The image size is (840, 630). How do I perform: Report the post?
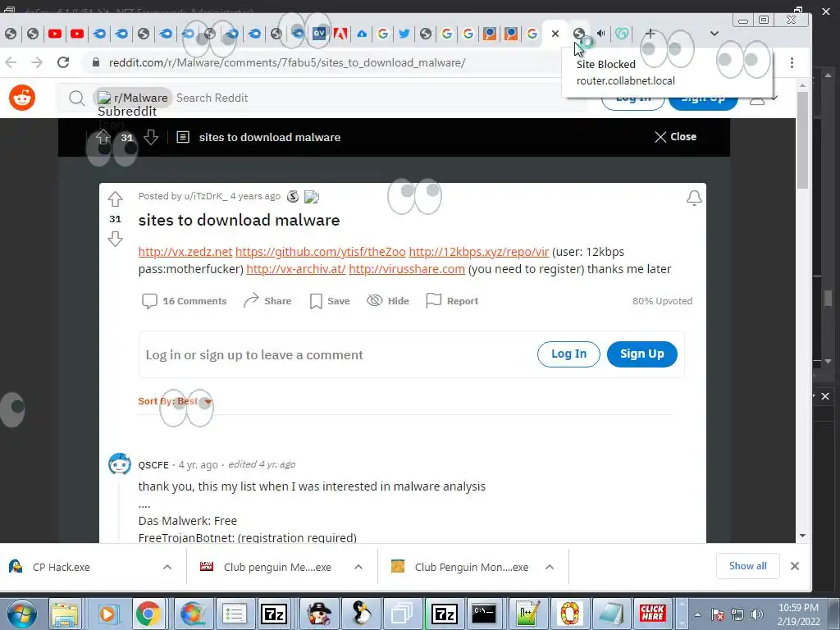[452, 301]
